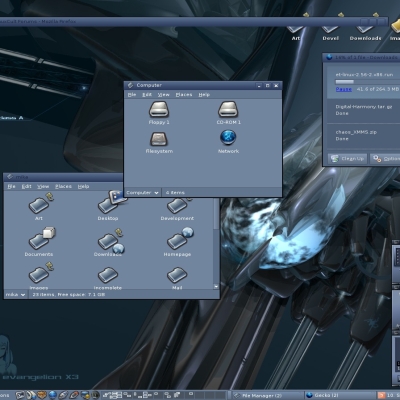Image resolution: width=400 pixels, height=400 pixels.
Task: Click the Computer window title icon
Action: click(x=130, y=85)
